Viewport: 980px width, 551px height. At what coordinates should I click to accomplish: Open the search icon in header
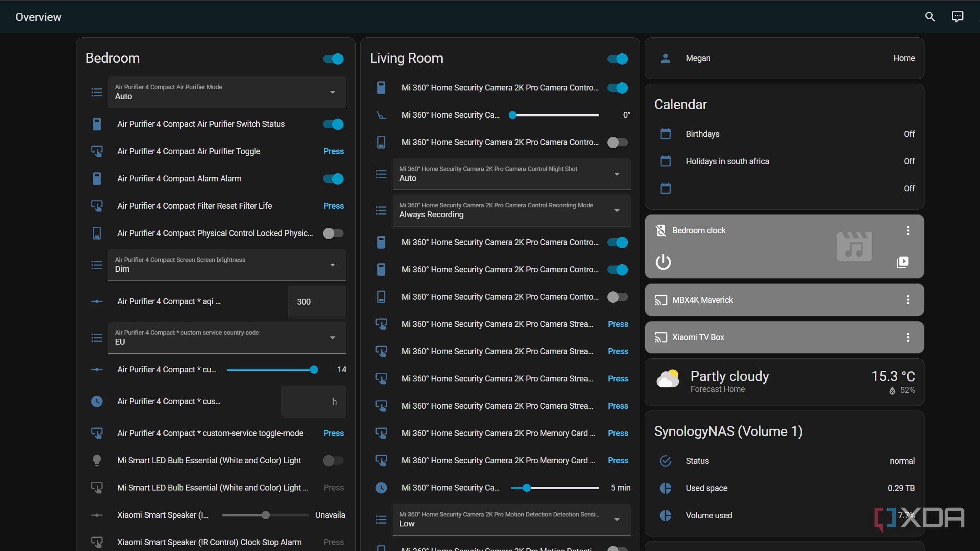(x=930, y=17)
